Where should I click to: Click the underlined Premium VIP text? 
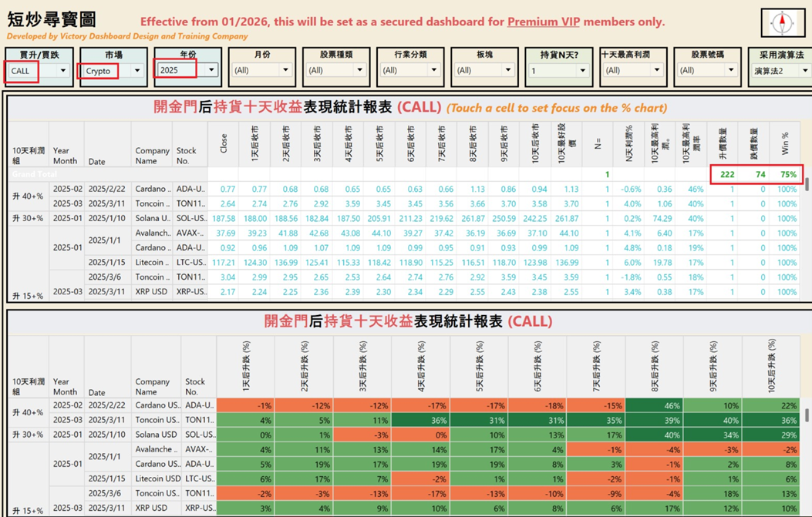click(x=543, y=22)
